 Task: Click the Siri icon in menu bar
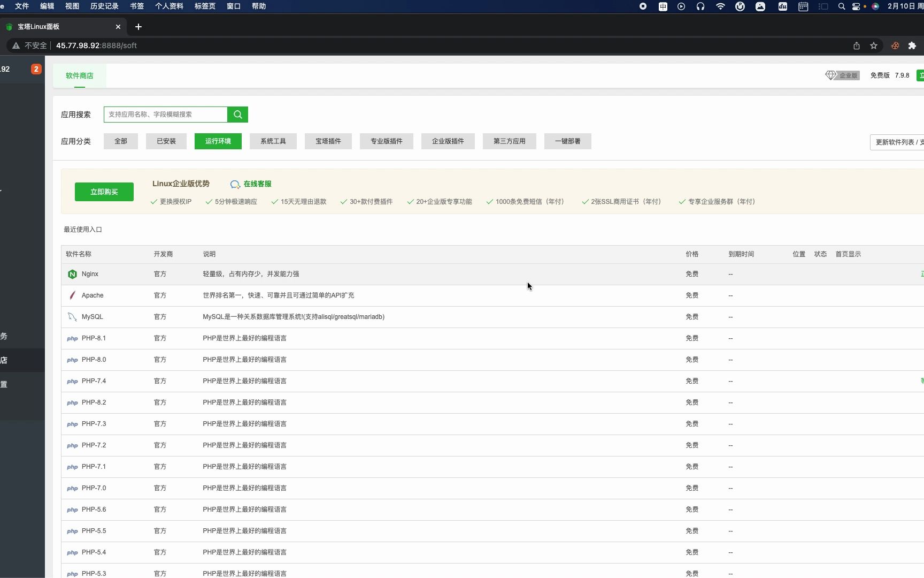(x=875, y=6)
